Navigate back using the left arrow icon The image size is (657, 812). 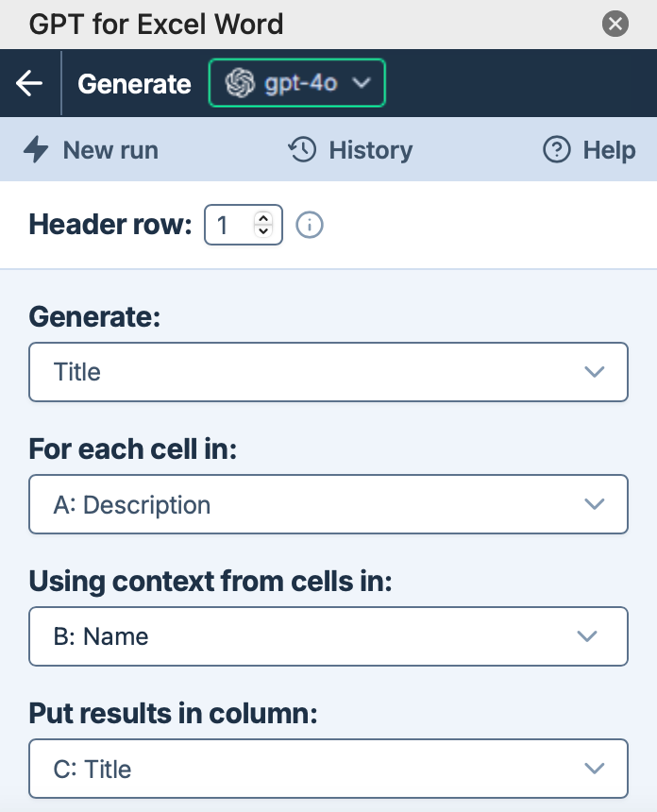(29, 83)
